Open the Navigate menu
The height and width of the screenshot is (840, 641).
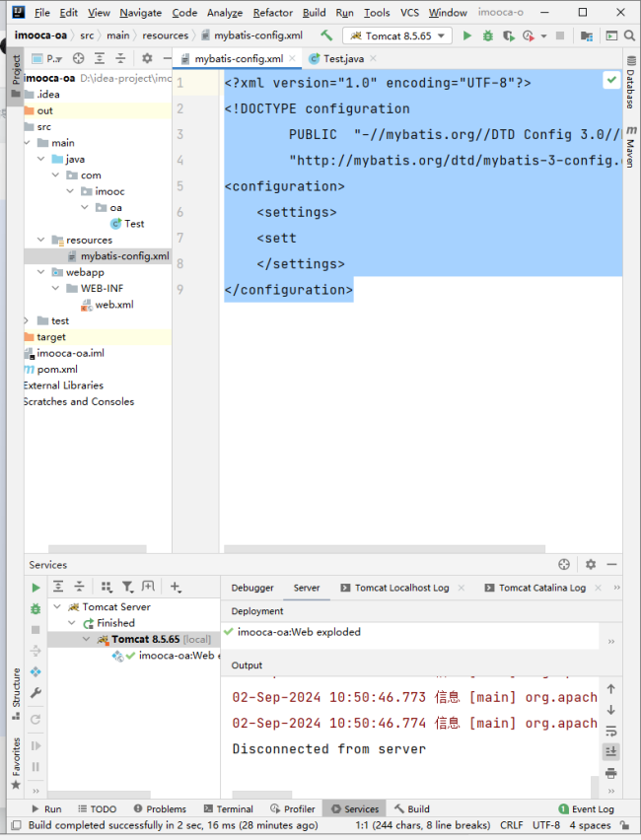click(140, 12)
